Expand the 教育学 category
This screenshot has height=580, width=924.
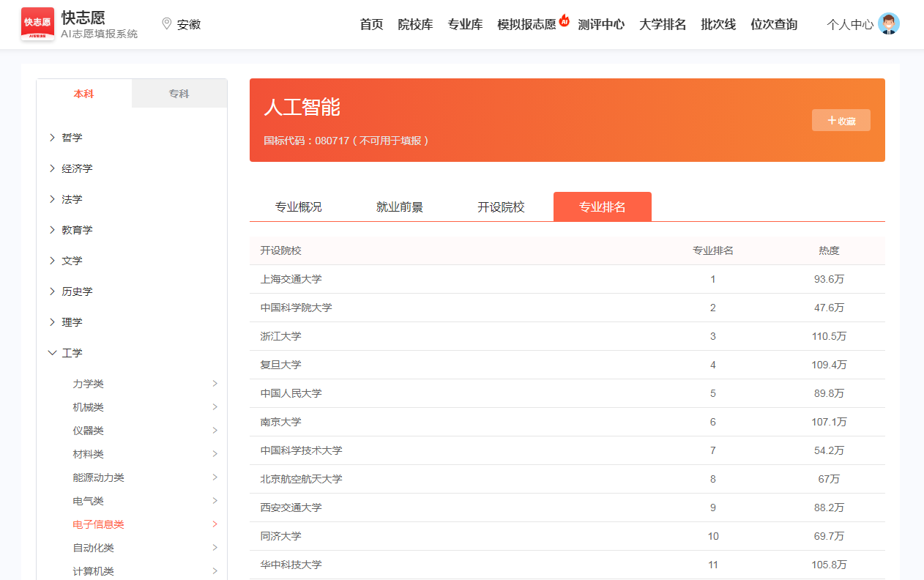[52, 230]
